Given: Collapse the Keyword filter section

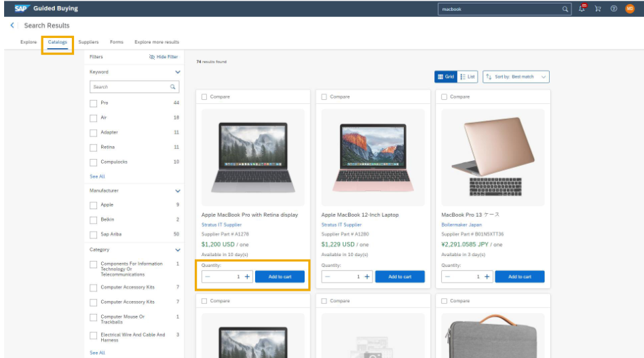Looking at the screenshot, I should point(177,72).
